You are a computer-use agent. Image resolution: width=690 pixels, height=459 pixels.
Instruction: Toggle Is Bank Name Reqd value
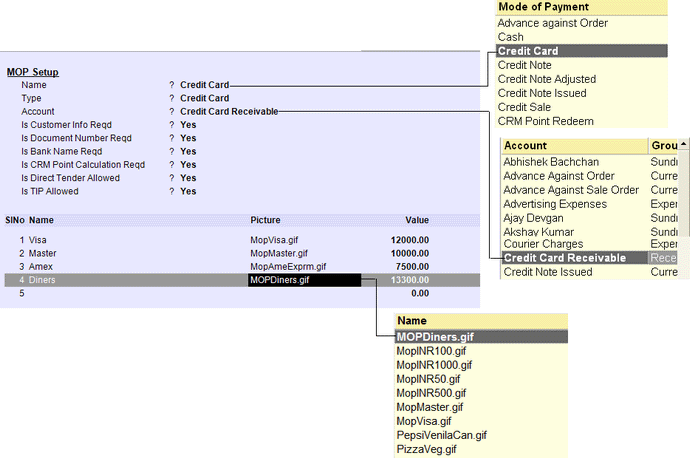pyautogui.click(x=188, y=151)
